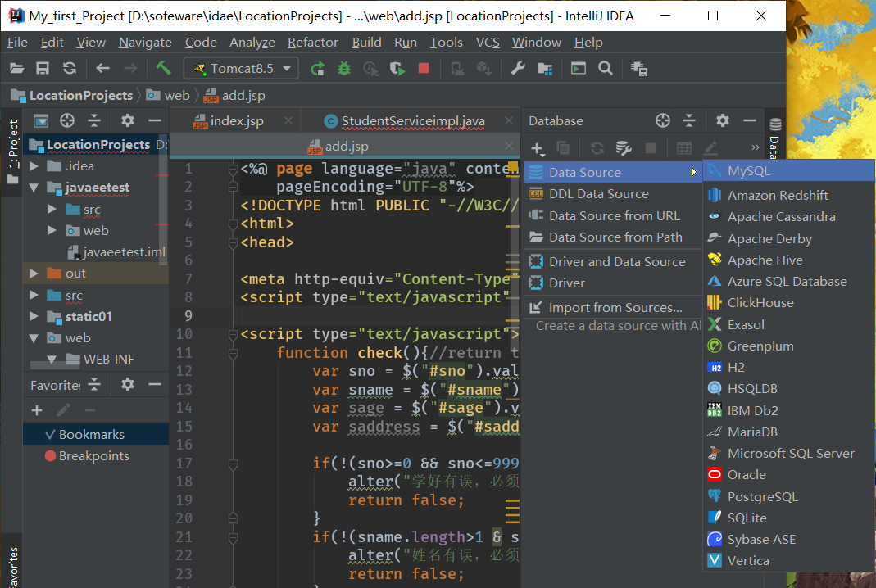
Task: Open Settings via the wrench icon
Action: pos(518,68)
